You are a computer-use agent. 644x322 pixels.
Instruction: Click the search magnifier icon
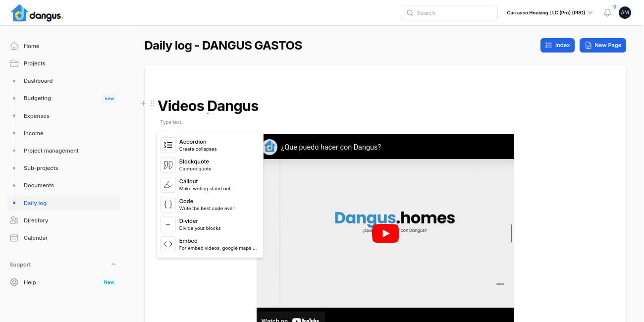click(410, 13)
